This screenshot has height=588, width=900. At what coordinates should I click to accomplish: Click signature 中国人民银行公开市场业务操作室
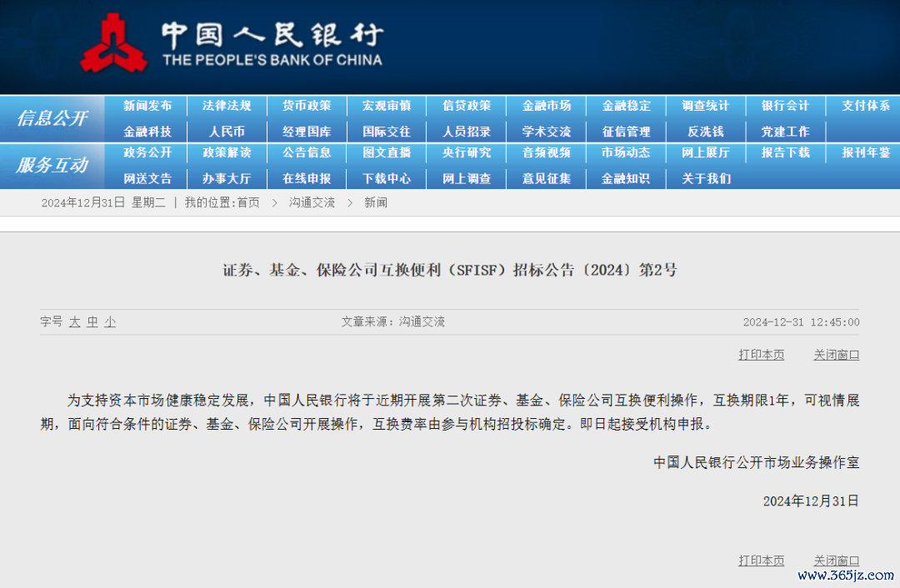click(757, 462)
